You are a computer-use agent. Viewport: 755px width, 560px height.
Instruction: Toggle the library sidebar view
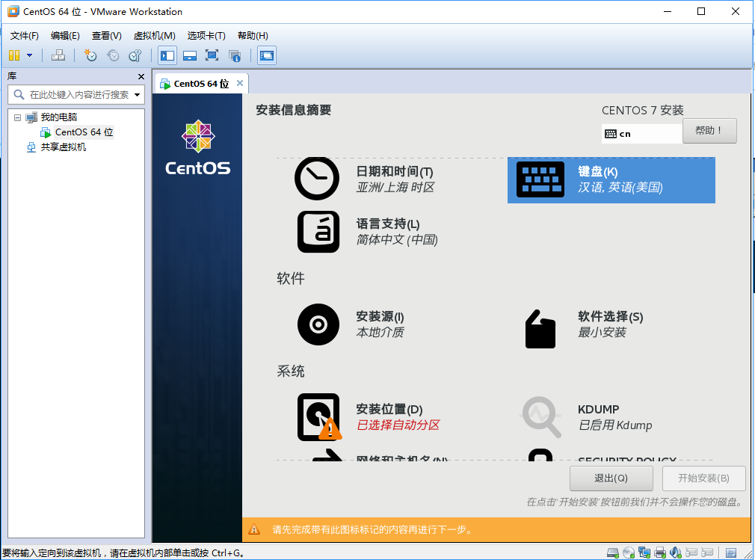click(x=167, y=55)
